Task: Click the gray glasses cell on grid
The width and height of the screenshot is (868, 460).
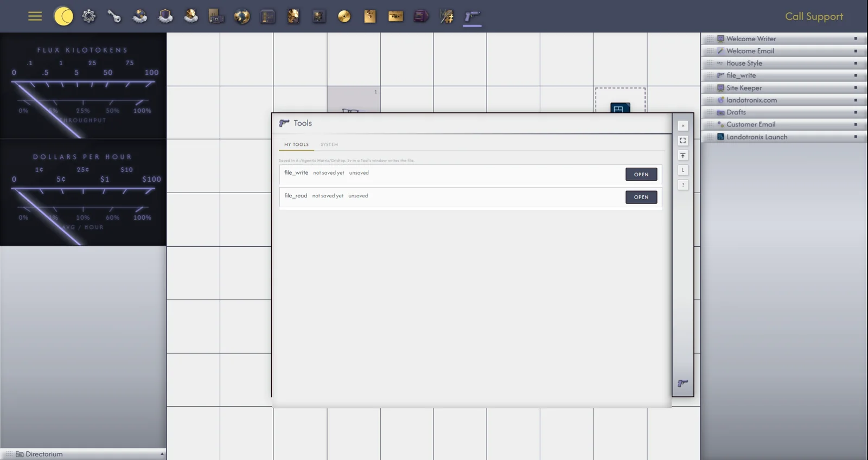Action: [353, 100]
